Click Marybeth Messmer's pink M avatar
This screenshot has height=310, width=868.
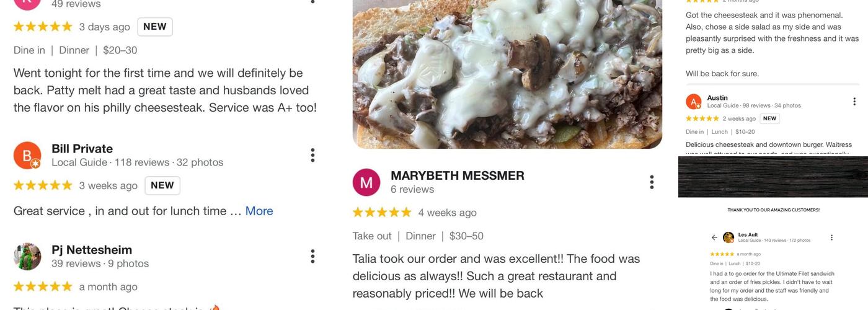366,182
